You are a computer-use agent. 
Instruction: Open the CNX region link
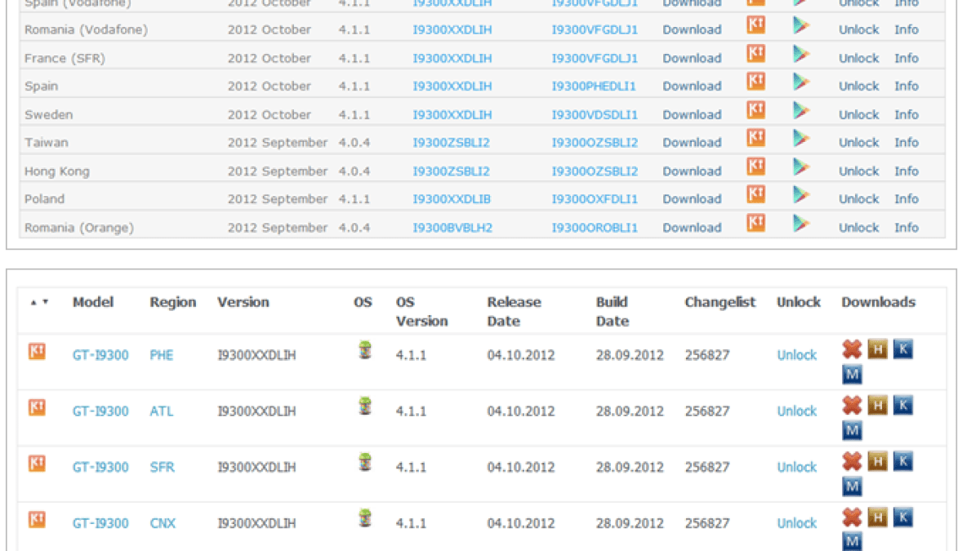[x=162, y=523]
